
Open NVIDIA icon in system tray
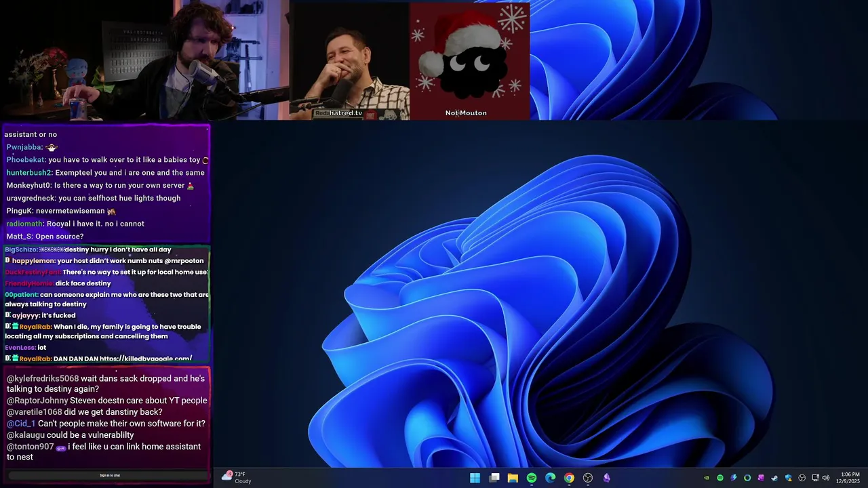pyautogui.click(x=707, y=478)
